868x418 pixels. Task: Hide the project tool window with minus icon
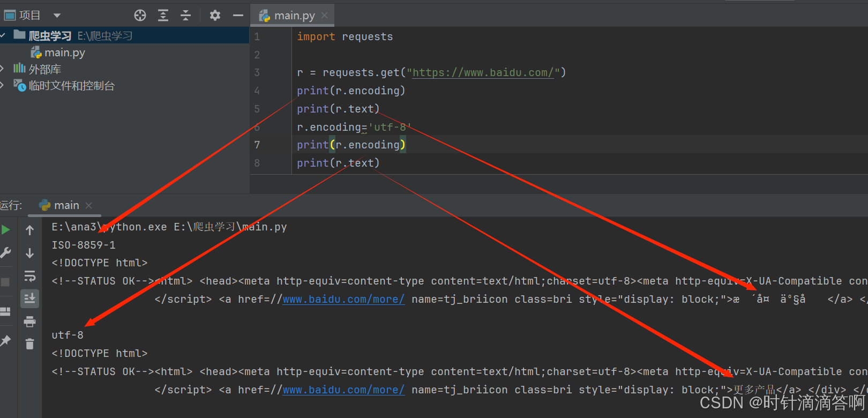(238, 16)
